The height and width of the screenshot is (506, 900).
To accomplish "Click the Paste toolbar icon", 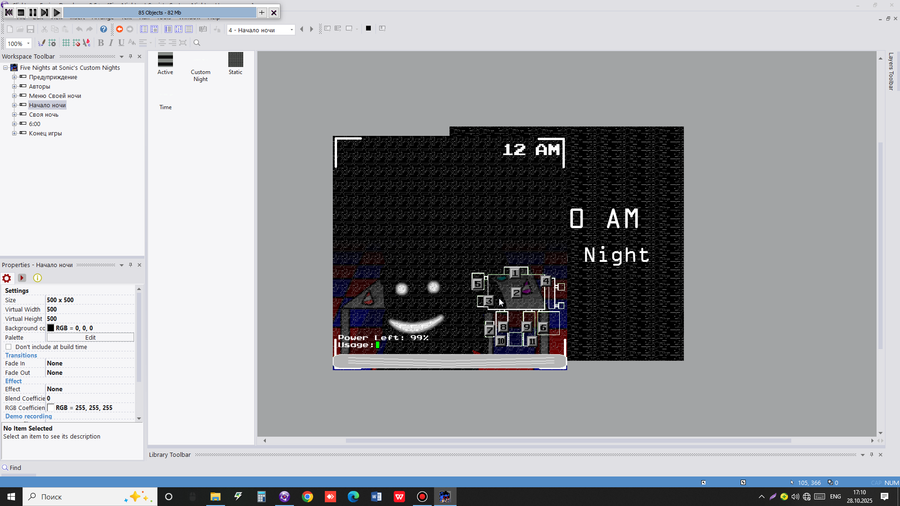I will 65,29.
